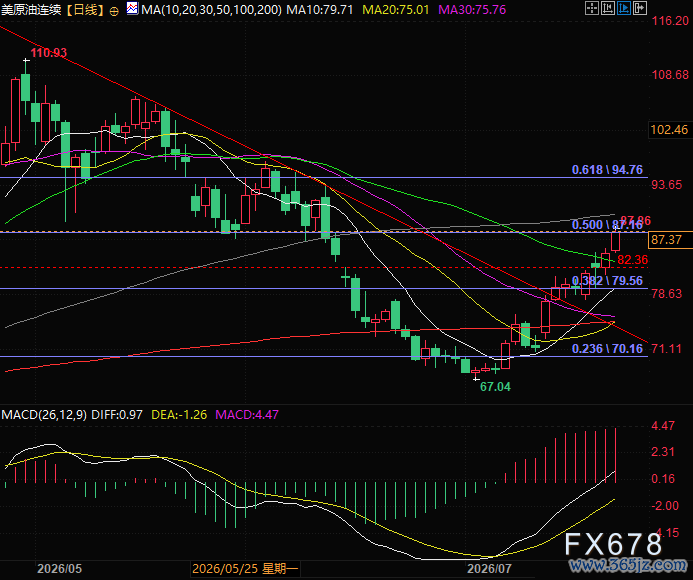The height and width of the screenshot is (580, 693).
Task: Click the 110.93 high price marker
Action: (x=49, y=53)
